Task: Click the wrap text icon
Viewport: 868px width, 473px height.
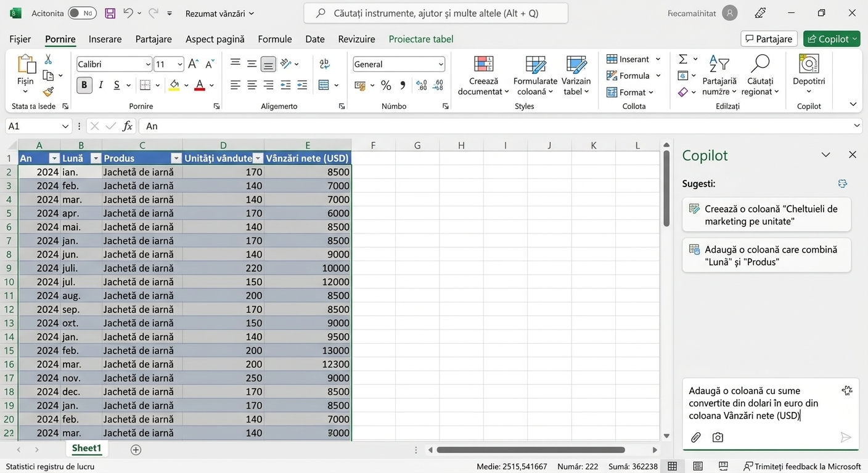Action: [325, 63]
